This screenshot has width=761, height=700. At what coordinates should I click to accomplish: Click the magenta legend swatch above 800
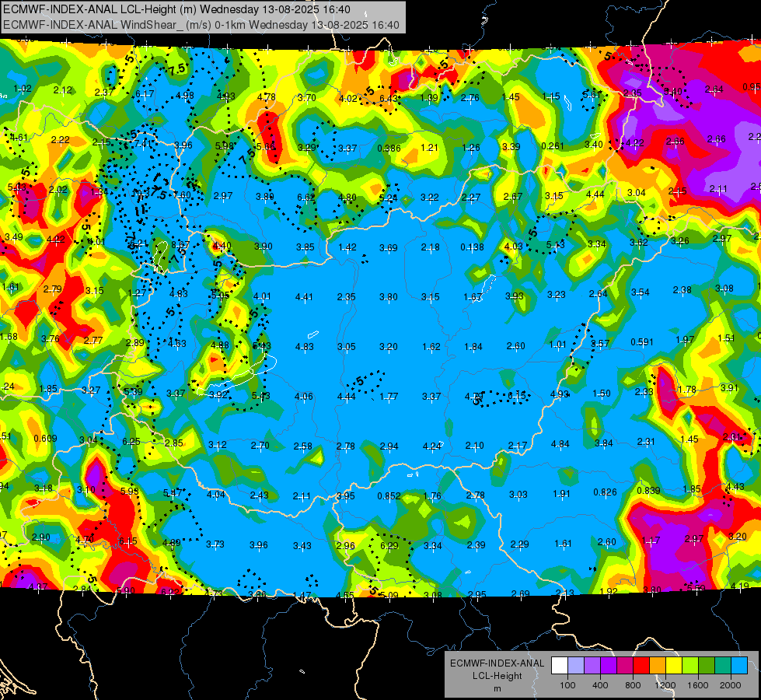click(625, 666)
